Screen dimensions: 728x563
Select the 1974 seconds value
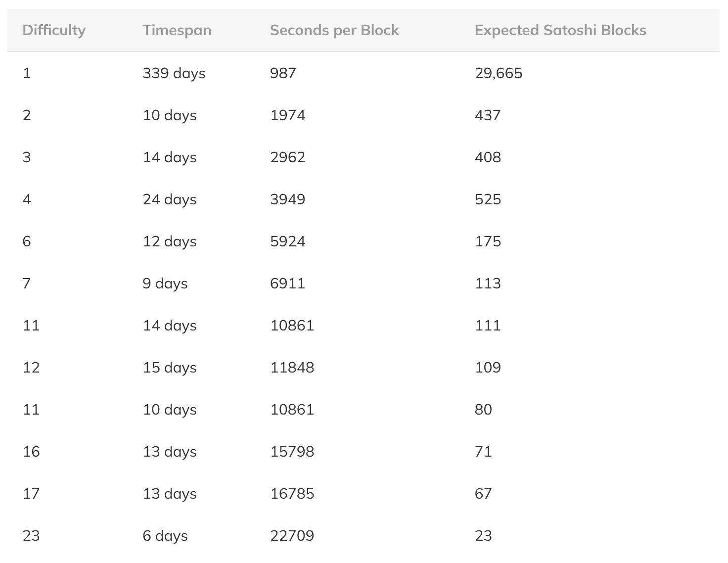click(287, 115)
